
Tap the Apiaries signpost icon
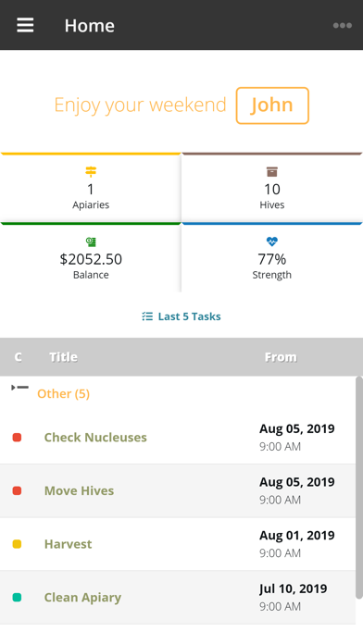pyautogui.click(x=91, y=172)
